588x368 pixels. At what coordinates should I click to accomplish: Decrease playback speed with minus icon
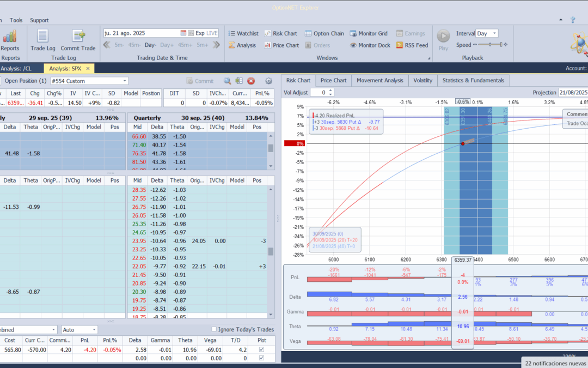point(475,45)
